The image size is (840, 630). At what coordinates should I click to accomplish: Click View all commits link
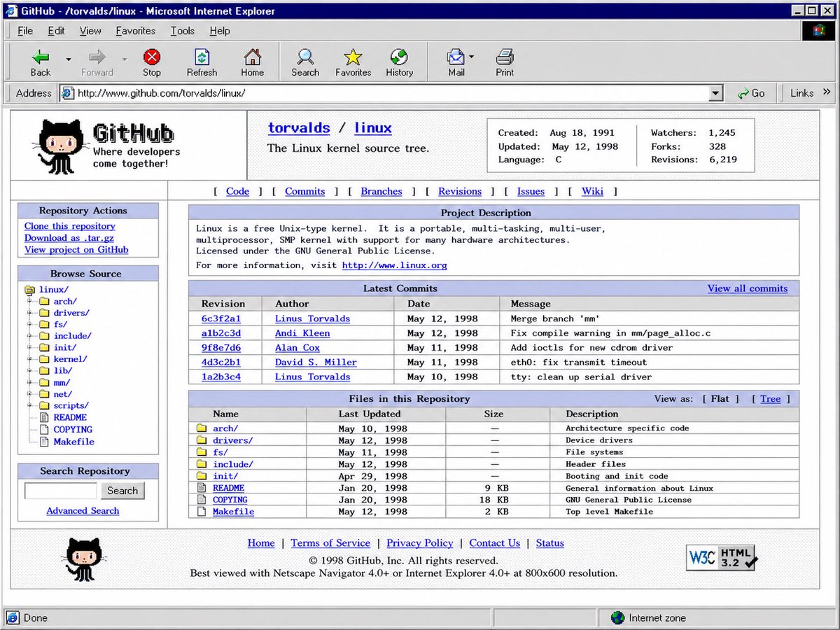(x=748, y=288)
